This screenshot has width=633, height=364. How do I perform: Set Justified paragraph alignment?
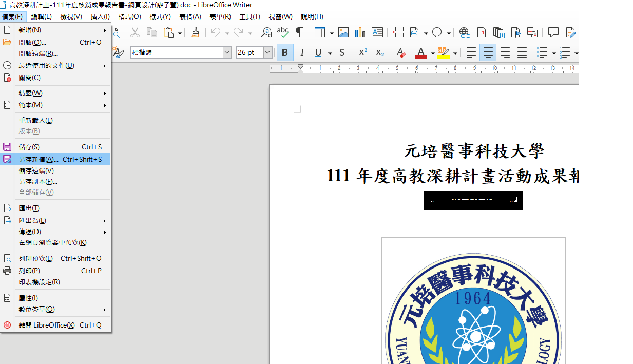tap(522, 52)
